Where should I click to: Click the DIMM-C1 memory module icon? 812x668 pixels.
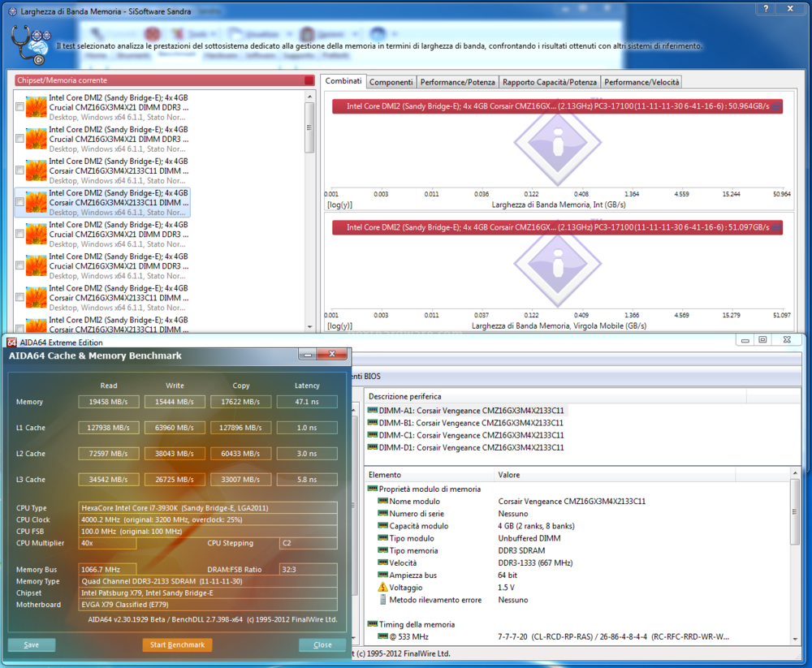(x=373, y=435)
